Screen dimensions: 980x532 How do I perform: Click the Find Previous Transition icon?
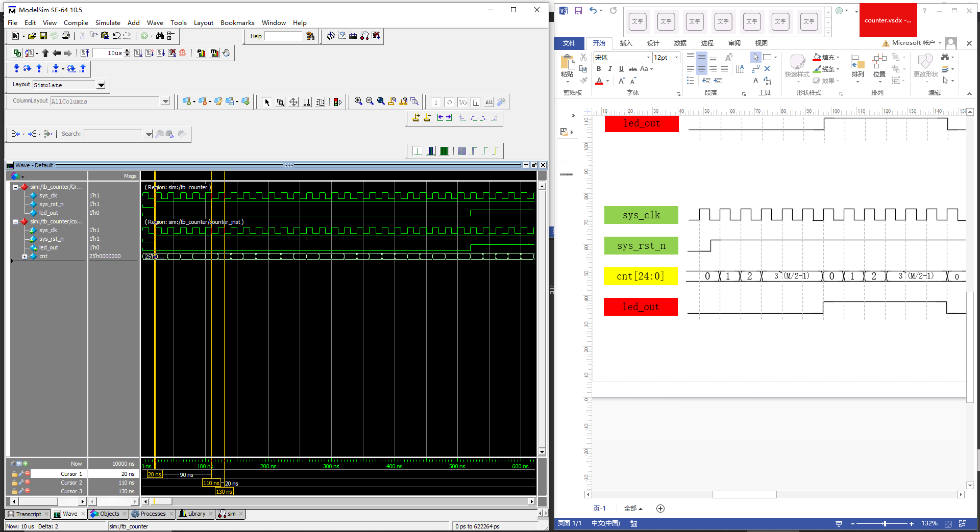pyautogui.click(x=439, y=117)
